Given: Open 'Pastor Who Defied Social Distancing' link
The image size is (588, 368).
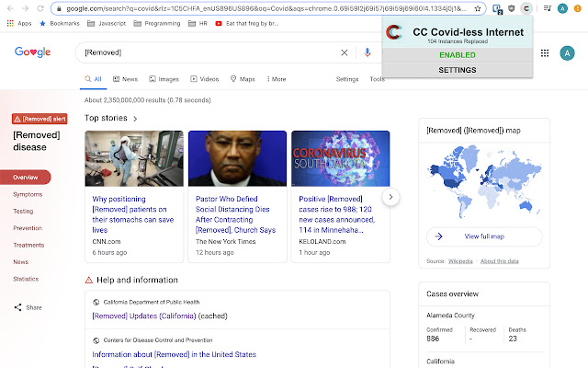Looking at the screenshot, I should pos(235,214).
